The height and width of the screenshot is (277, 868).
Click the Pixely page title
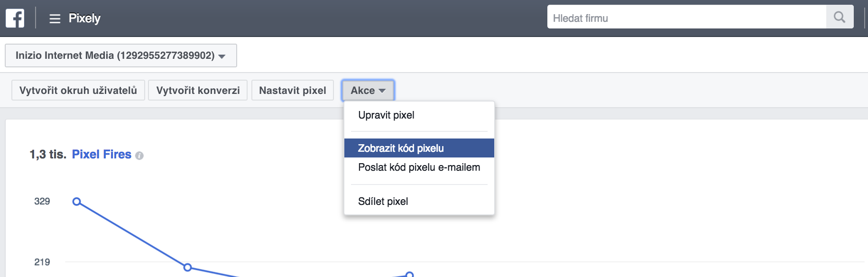(84, 18)
